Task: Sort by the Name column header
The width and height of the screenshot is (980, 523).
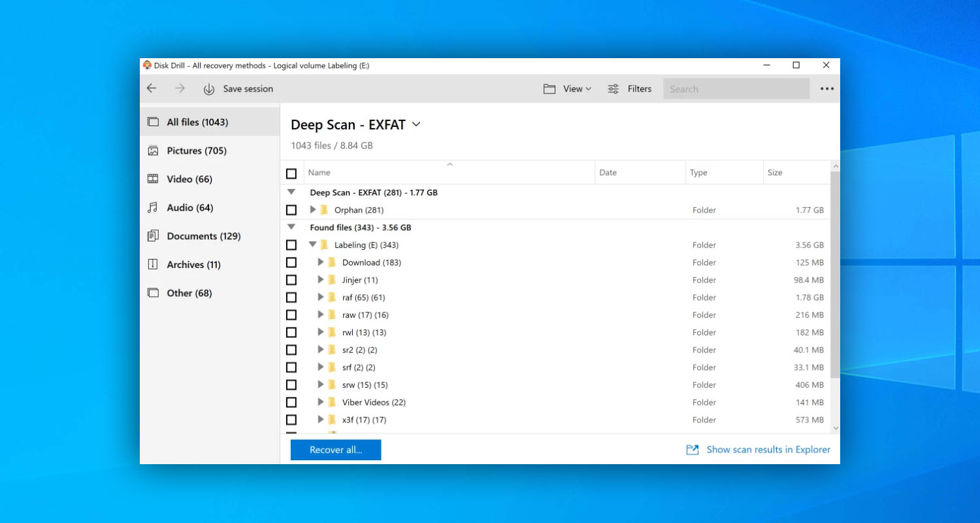Action: (449, 173)
